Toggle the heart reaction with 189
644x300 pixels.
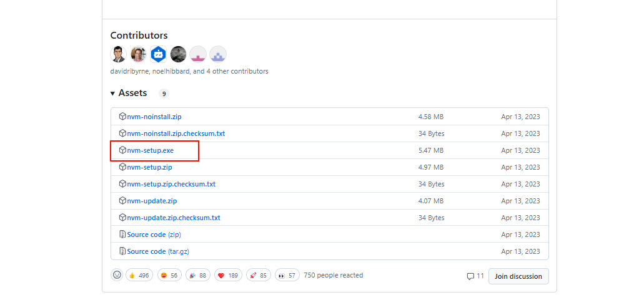point(229,275)
